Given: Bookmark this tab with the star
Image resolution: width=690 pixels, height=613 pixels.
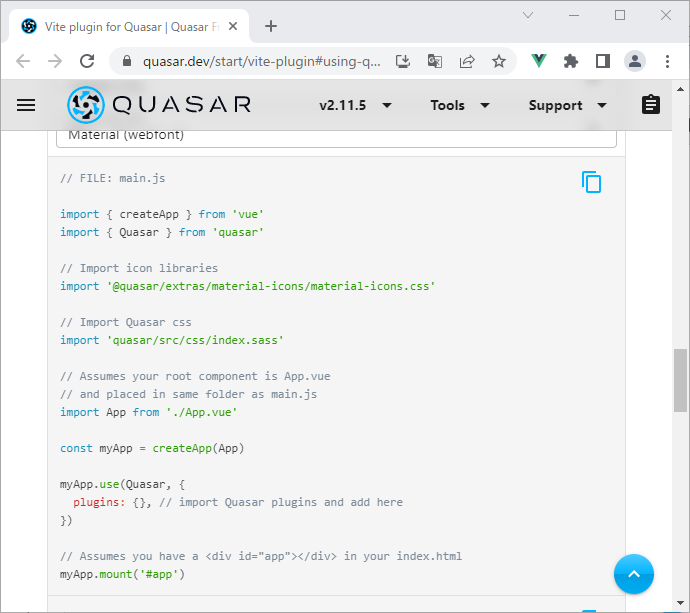Looking at the screenshot, I should tap(499, 61).
